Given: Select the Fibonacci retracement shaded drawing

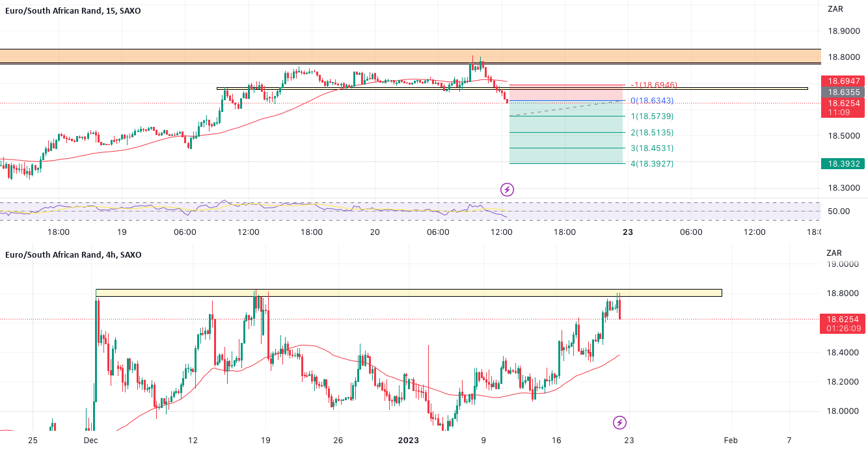Looking at the screenshot, I should (x=566, y=140).
